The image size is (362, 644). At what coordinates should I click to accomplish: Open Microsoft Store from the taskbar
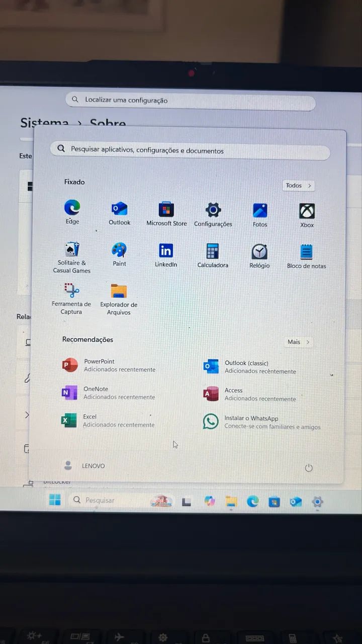coord(274,502)
